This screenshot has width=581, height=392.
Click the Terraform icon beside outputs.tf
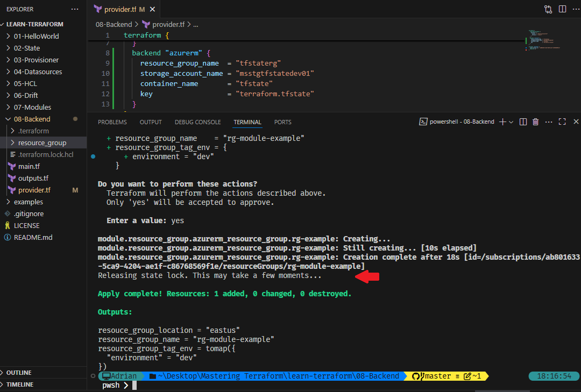coord(12,179)
